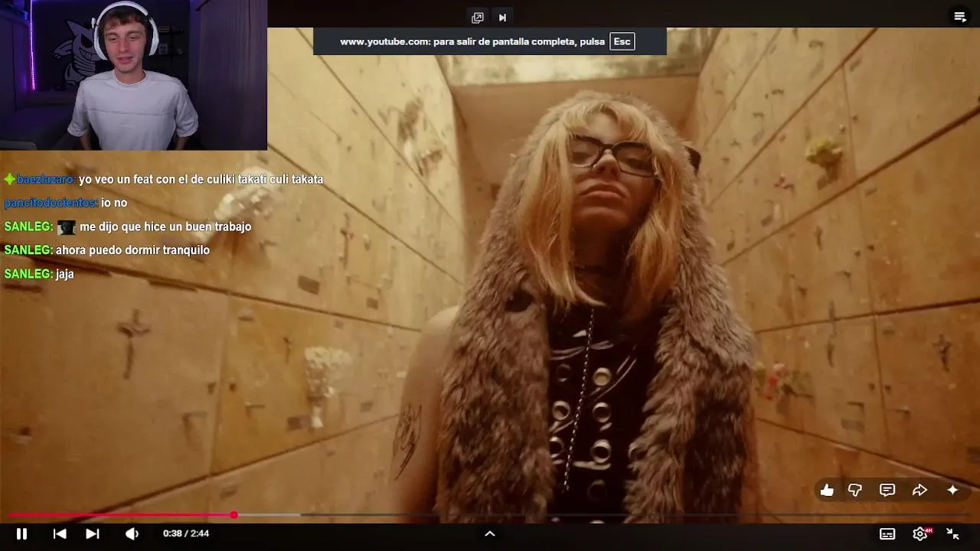Like the video with thumbs up
Viewport: 980px width, 551px height.
coord(827,490)
